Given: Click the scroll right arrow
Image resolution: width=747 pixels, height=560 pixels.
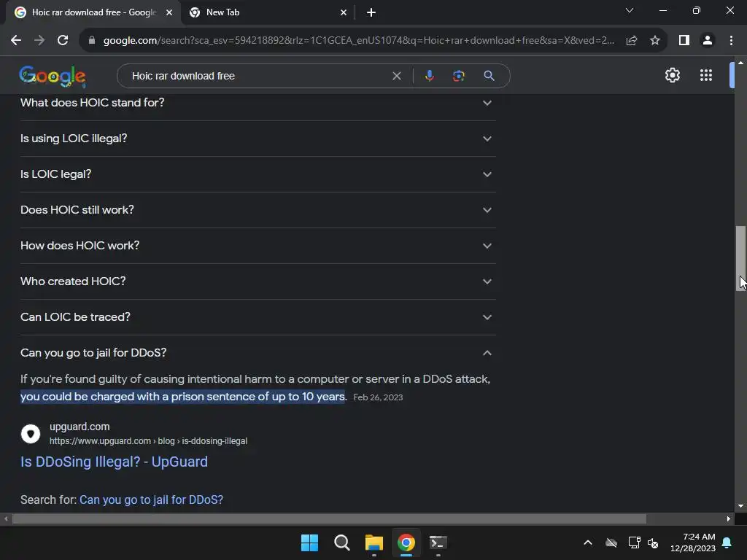Looking at the screenshot, I should [x=729, y=518].
